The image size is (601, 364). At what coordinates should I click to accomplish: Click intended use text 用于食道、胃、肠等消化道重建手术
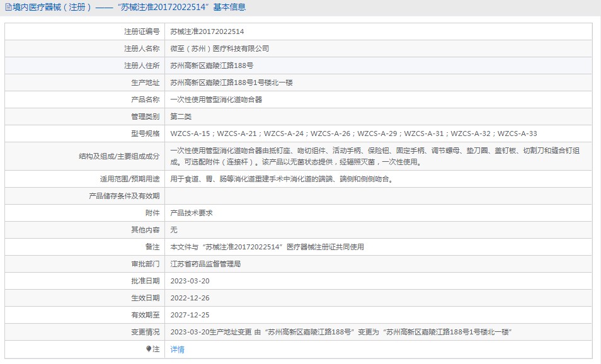point(283,179)
